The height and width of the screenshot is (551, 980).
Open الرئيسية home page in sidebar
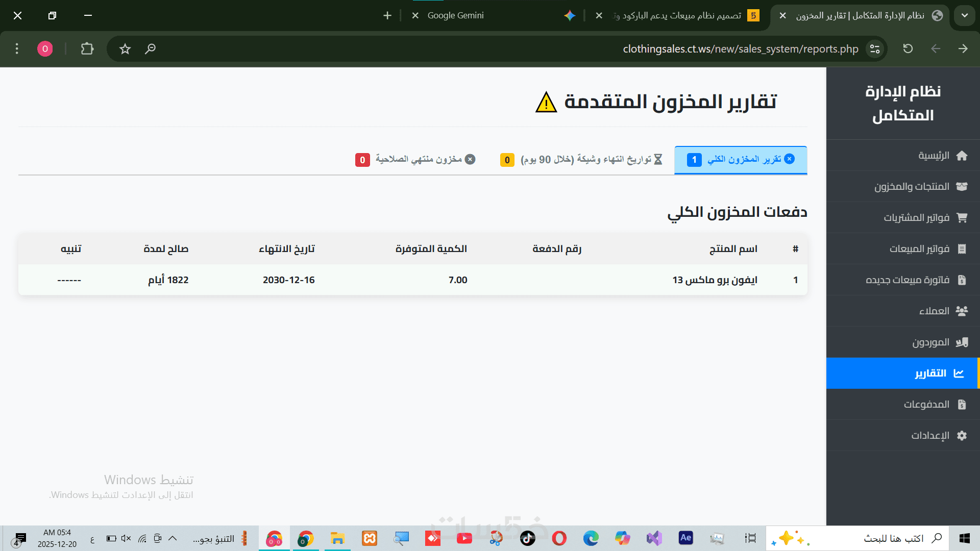click(934, 156)
